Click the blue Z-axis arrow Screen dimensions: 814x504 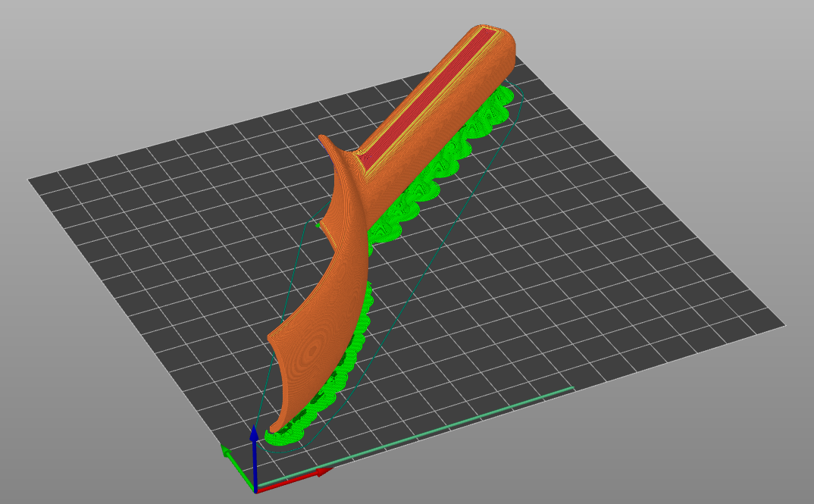point(255,457)
